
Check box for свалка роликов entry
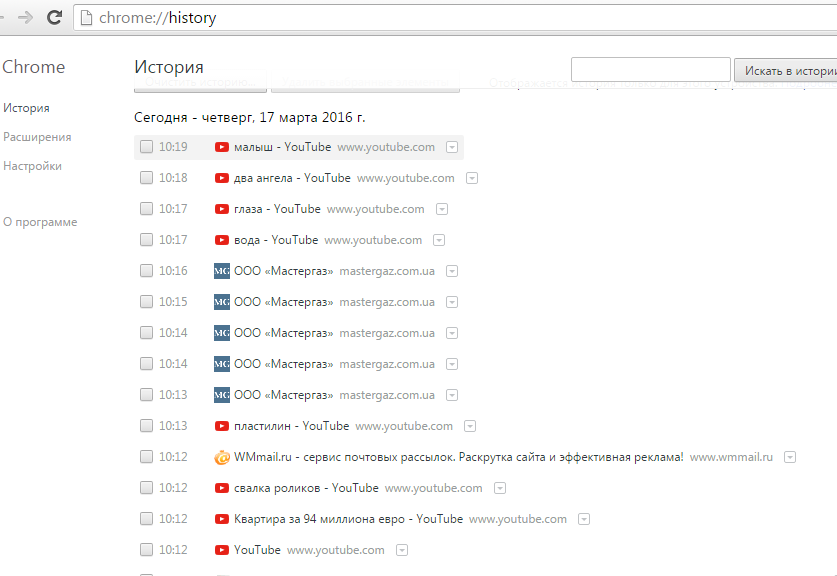pos(146,487)
